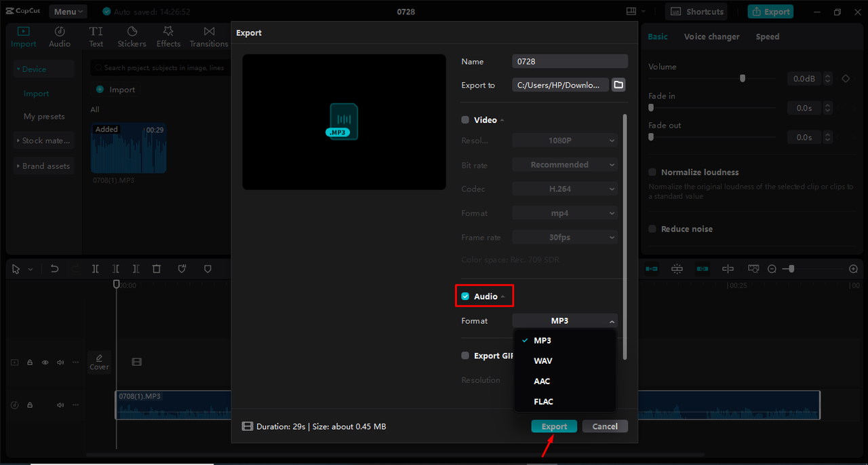Enable the Video export checkbox
This screenshot has height=465, width=868.
465,119
